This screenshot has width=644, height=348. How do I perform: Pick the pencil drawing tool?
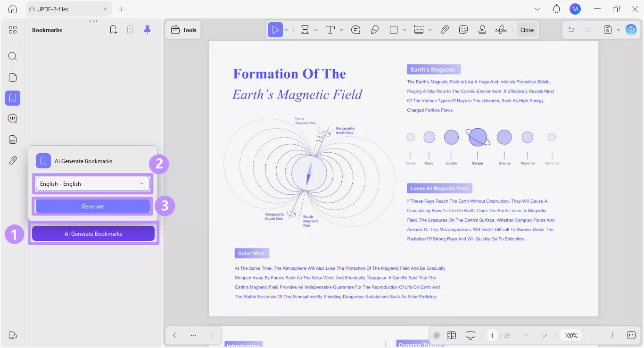click(375, 30)
